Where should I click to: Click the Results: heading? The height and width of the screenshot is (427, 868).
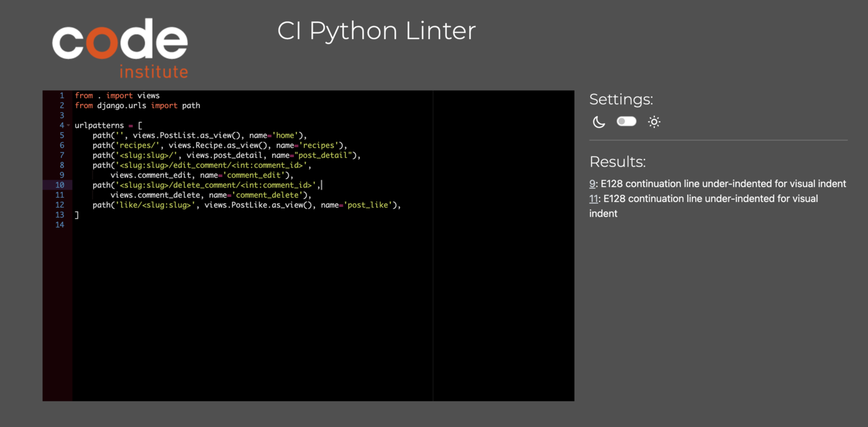click(617, 162)
